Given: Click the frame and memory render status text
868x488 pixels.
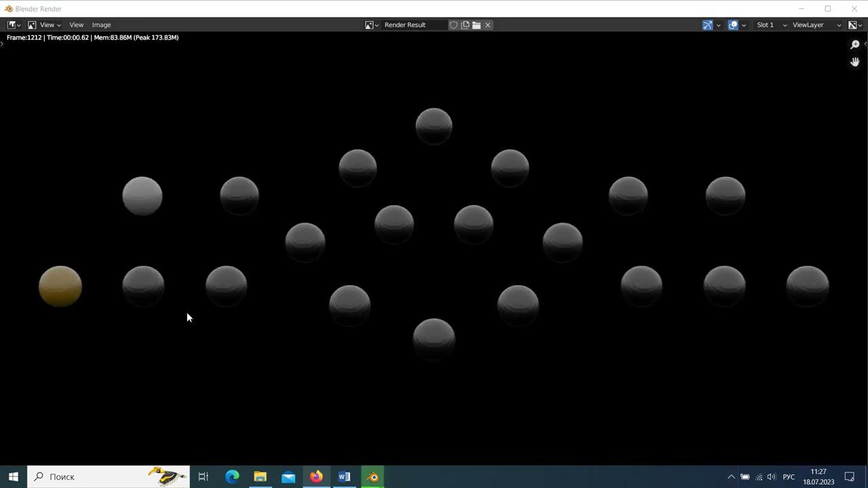Looking at the screenshot, I should pos(93,37).
